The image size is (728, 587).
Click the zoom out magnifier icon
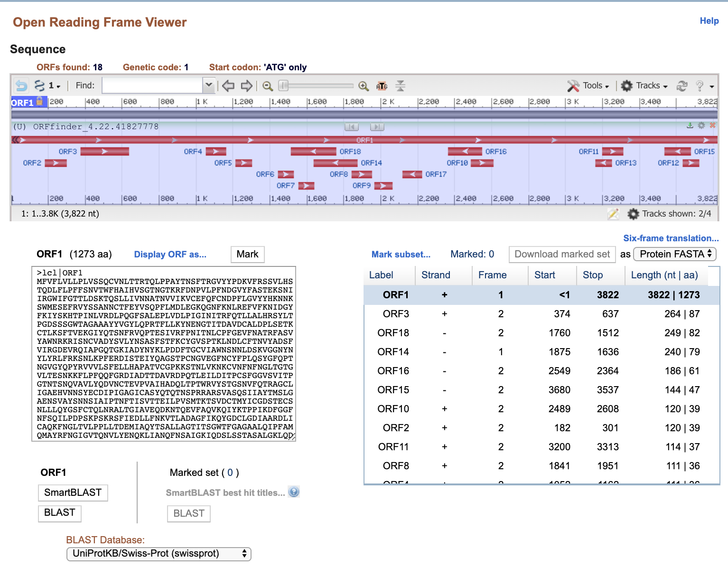click(268, 86)
